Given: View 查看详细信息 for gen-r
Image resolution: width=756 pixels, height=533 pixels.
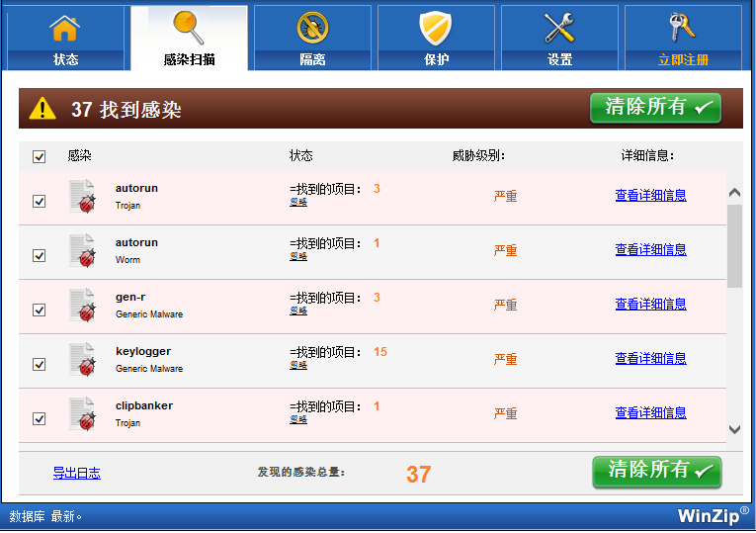Looking at the screenshot, I should tap(651, 305).
